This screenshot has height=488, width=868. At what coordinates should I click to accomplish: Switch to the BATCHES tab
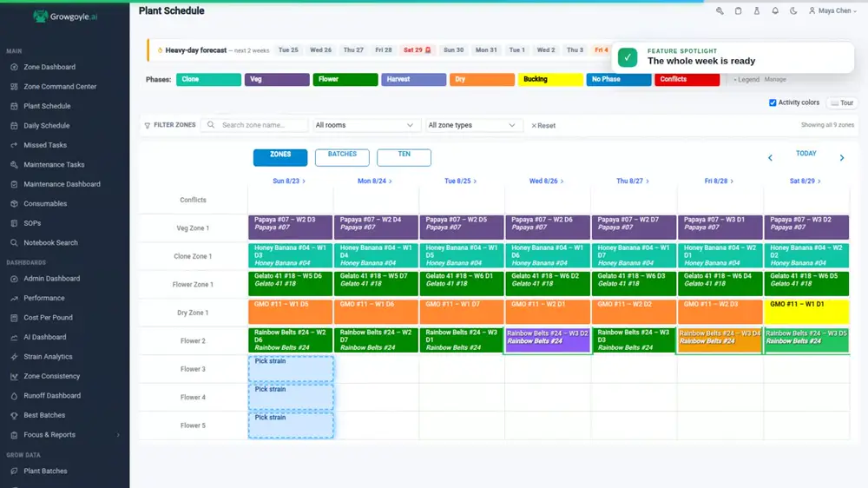(x=342, y=157)
